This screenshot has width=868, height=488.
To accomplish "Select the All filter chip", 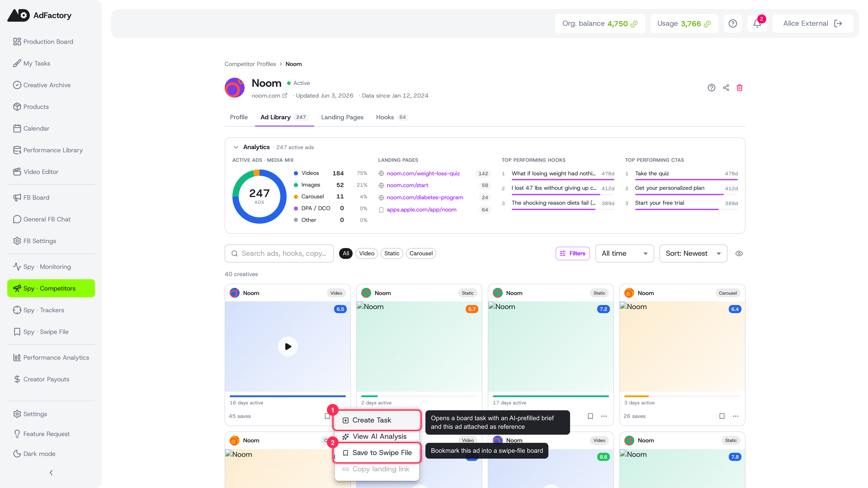I will click(x=346, y=253).
